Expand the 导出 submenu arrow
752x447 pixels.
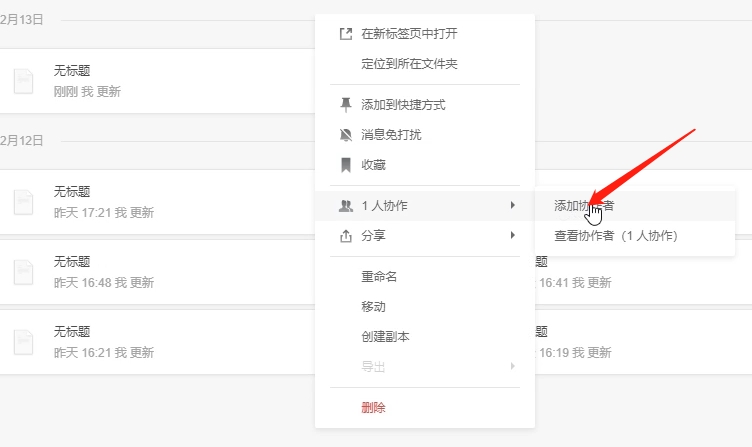[513, 367]
